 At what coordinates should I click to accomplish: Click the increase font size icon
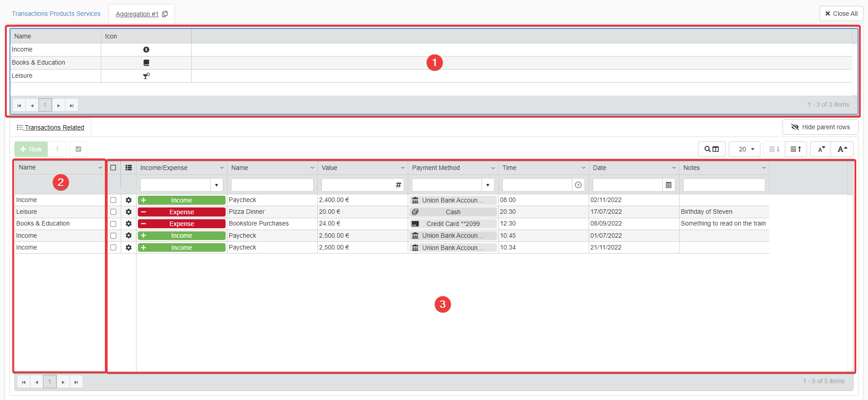pos(842,149)
